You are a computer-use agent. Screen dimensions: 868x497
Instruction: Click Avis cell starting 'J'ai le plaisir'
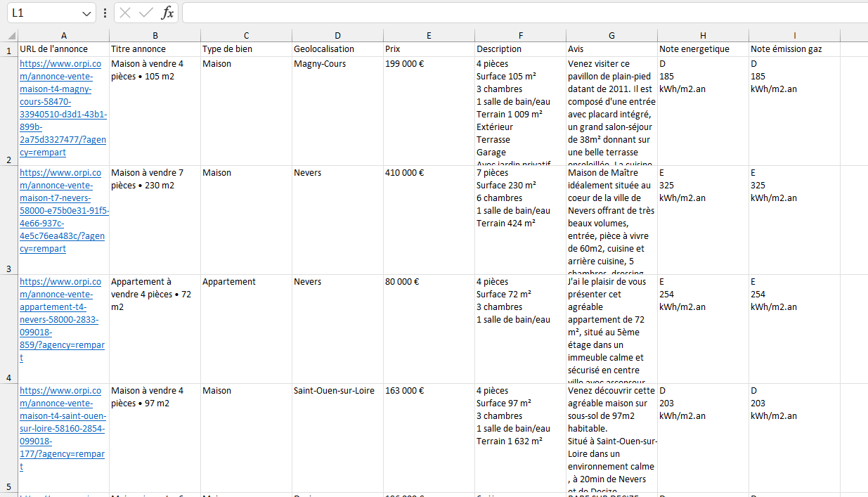coord(612,329)
